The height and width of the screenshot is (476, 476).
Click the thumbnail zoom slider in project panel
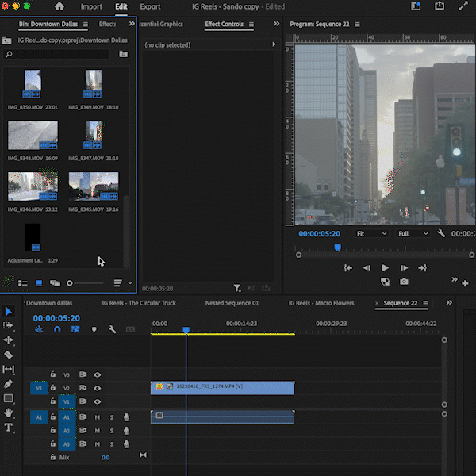pyautogui.click(x=71, y=283)
